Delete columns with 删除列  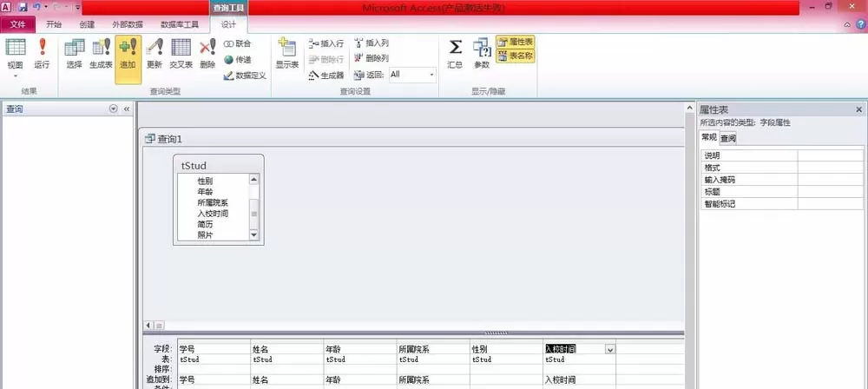coord(372,58)
